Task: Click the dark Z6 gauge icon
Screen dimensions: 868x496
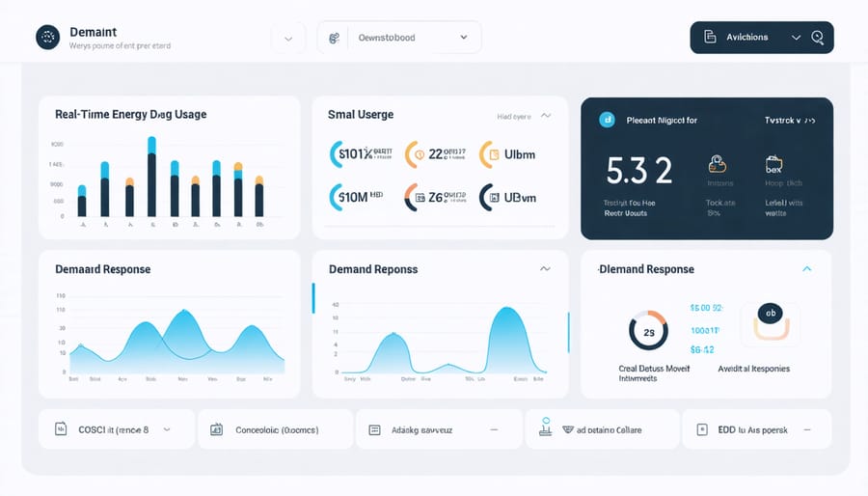Action: coord(413,198)
